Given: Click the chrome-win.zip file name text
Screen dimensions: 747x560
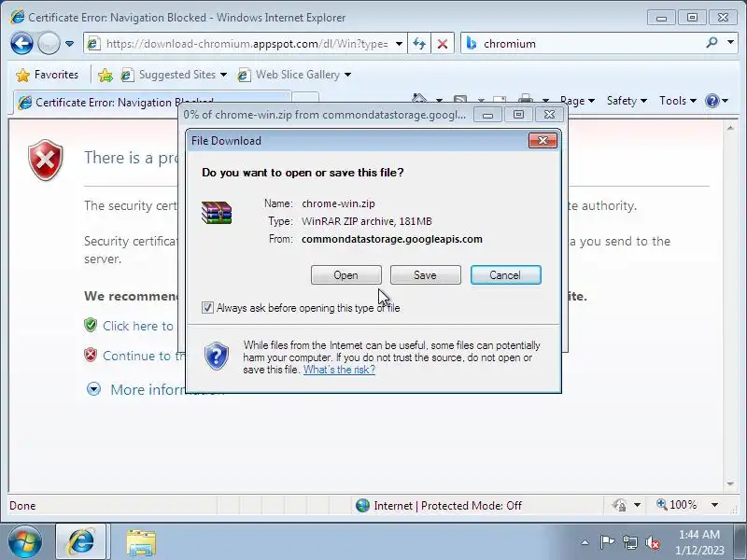Looking at the screenshot, I should click(x=338, y=203).
